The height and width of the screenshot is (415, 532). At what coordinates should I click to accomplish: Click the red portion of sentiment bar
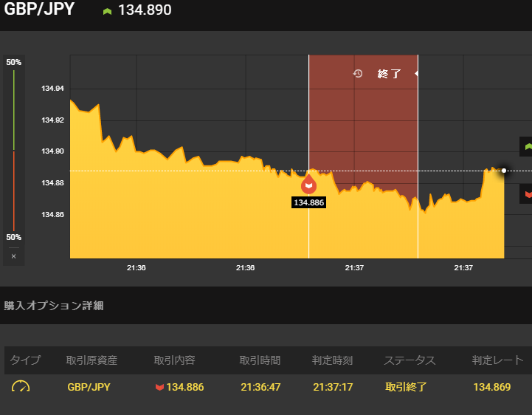14,191
